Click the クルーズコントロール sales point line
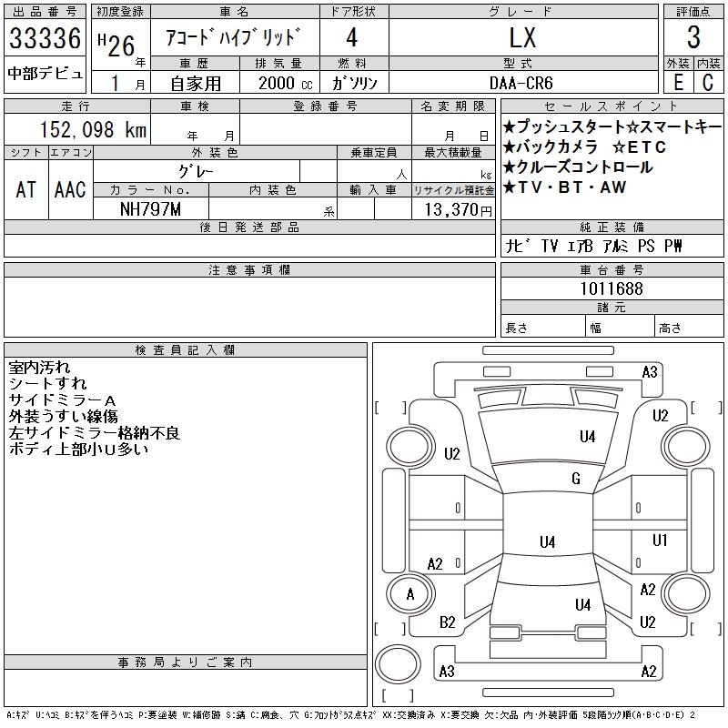Screen dimensions: 728x728 [578, 167]
